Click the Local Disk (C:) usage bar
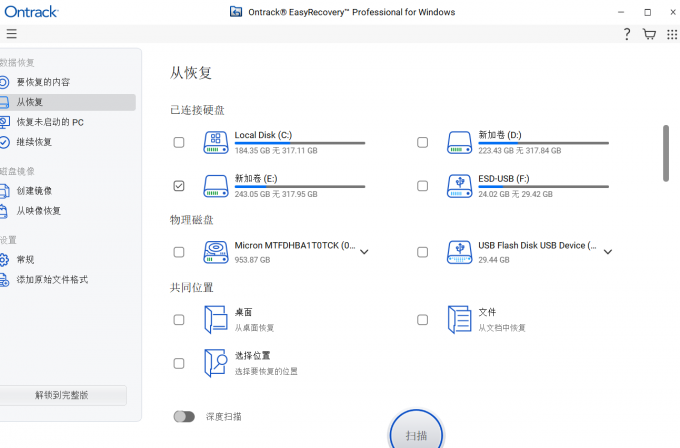 click(300, 143)
